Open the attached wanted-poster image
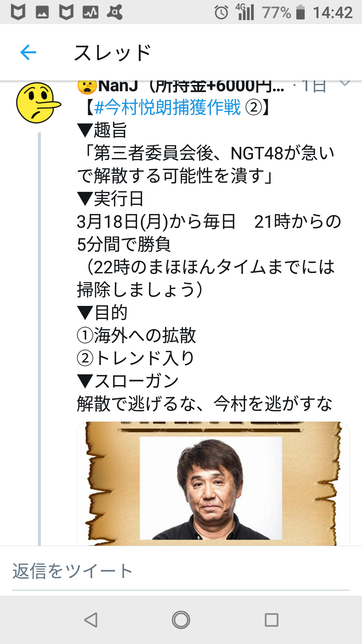Screen dimensions: 362x644 pyautogui.click(x=213, y=484)
